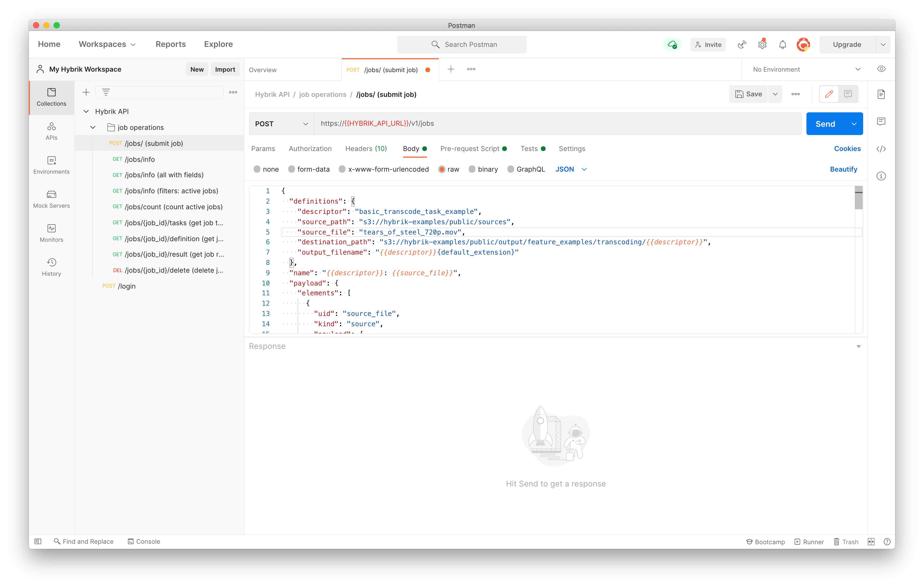Open the Send options dropdown arrow
The height and width of the screenshot is (587, 924).
tap(854, 124)
